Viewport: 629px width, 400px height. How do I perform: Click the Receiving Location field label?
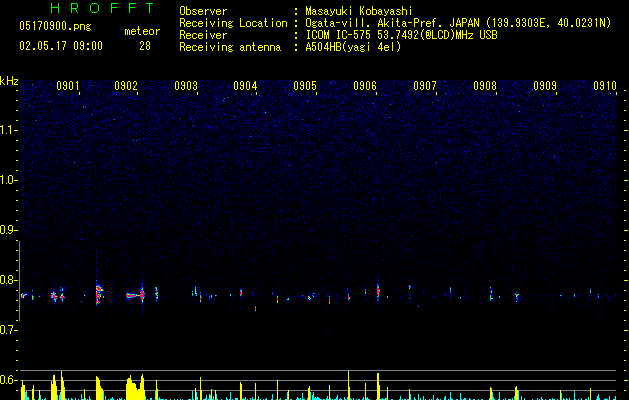pyautogui.click(x=233, y=23)
